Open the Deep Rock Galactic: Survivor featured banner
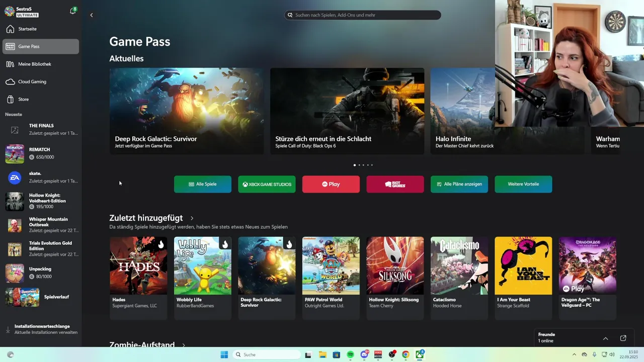Viewport: 644px width, 362px height. pos(187,111)
